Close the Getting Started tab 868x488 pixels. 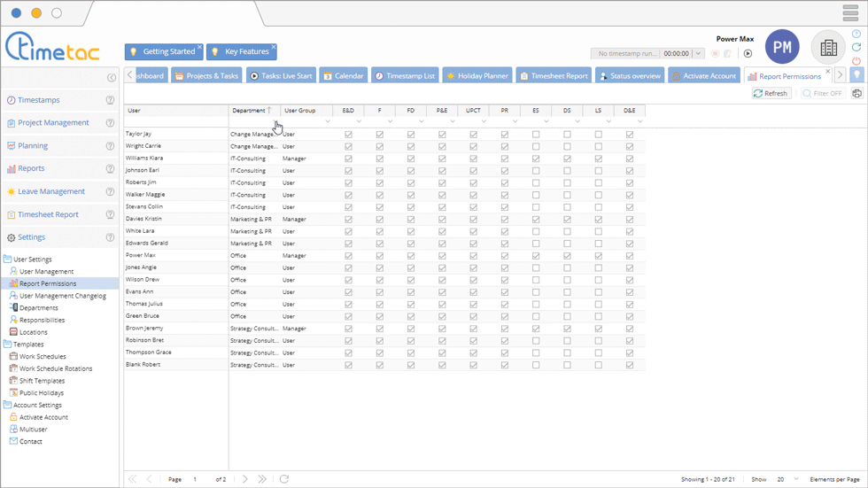200,46
